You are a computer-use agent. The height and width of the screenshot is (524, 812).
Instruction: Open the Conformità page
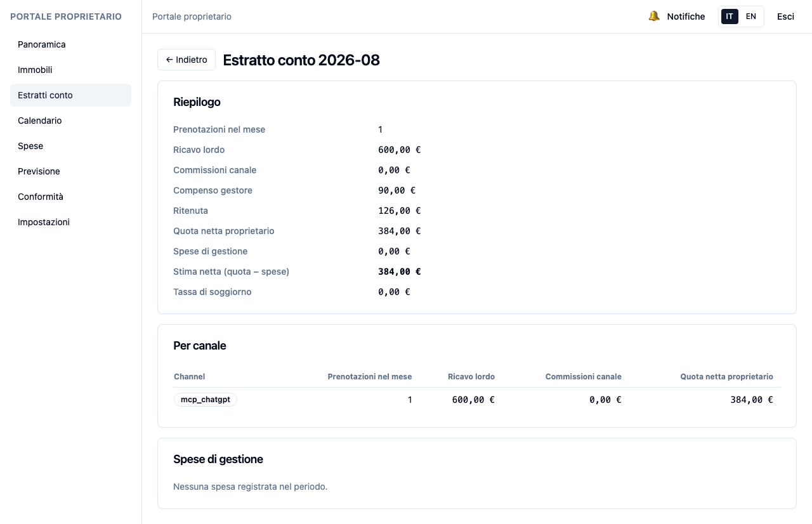point(70,197)
